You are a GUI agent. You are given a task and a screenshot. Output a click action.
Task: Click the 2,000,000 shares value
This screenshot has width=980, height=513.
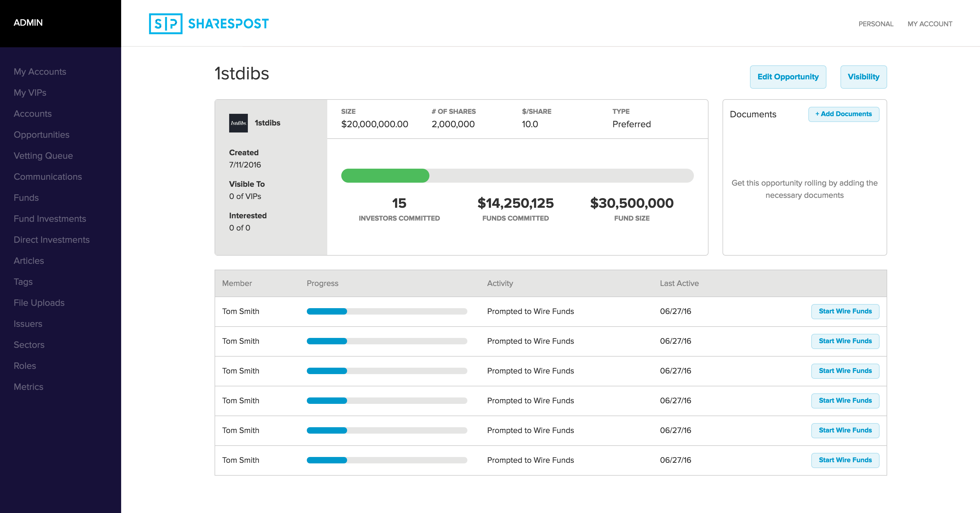pyautogui.click(x=453, y=124)
